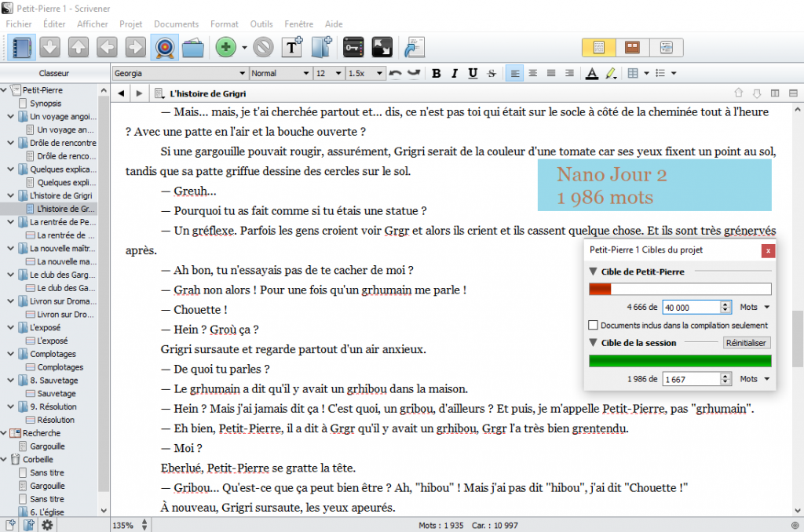804x532 pixels.
Task: Open Mots unit dropdown for project target
Action: (755, 307)
